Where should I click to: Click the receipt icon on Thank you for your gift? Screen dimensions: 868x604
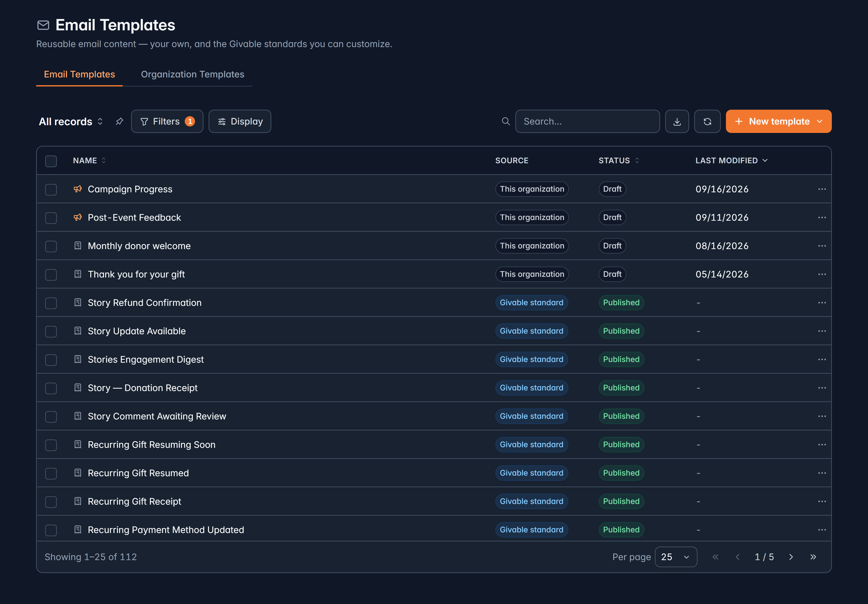78,274
